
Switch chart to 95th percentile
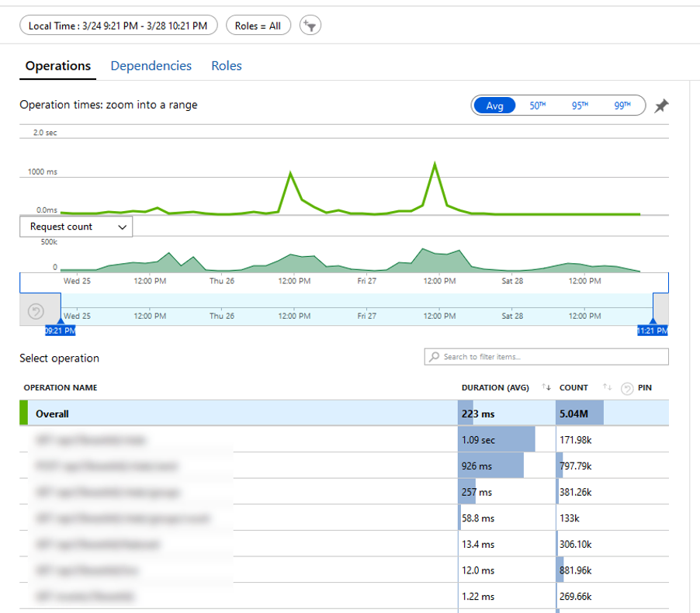580,106
